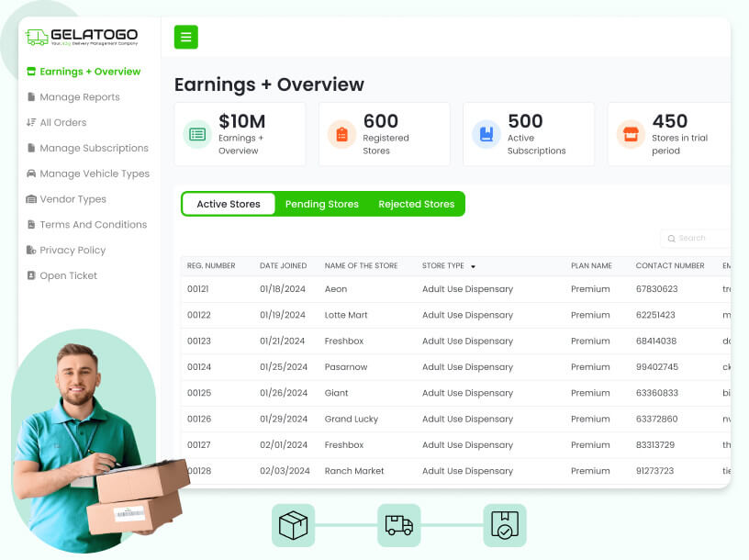Click the Stores in trial period shop icon
749x560 pixels.
click(x=631, y=134)
